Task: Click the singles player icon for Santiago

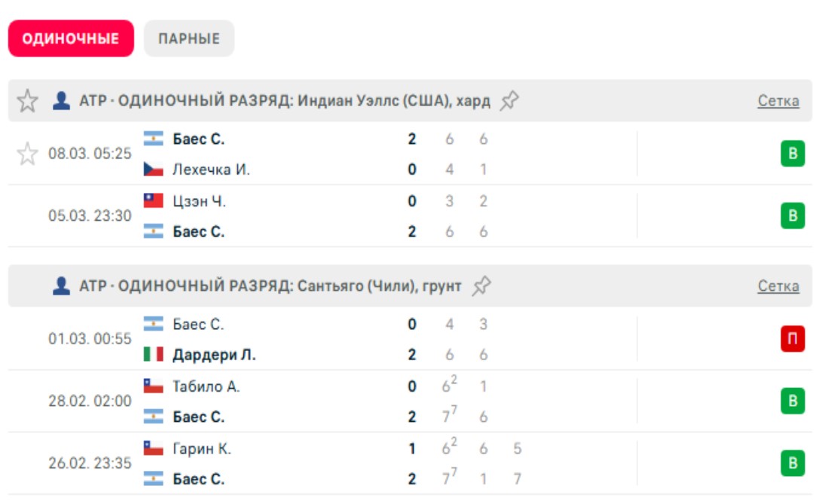Action: click(x=61, y=286)
